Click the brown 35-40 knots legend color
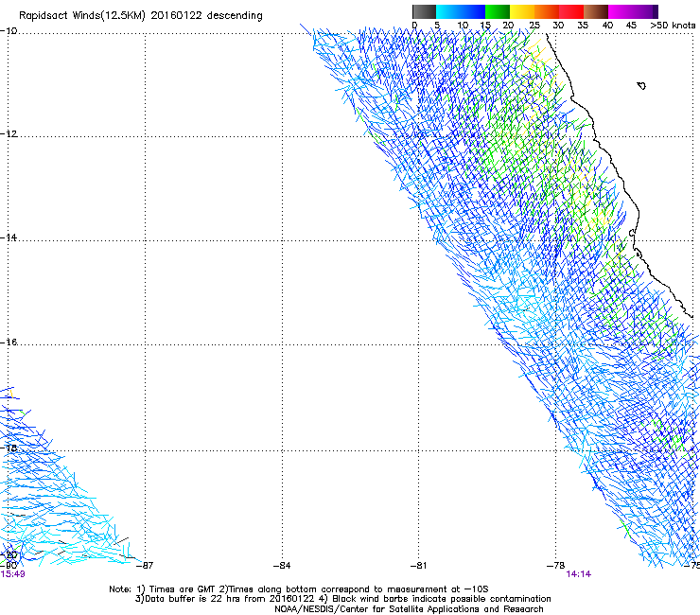 596,11
